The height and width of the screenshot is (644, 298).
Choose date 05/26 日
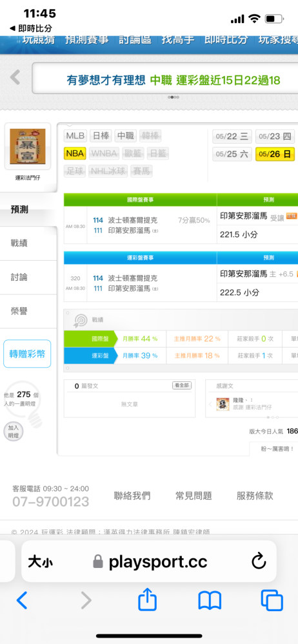275,155
